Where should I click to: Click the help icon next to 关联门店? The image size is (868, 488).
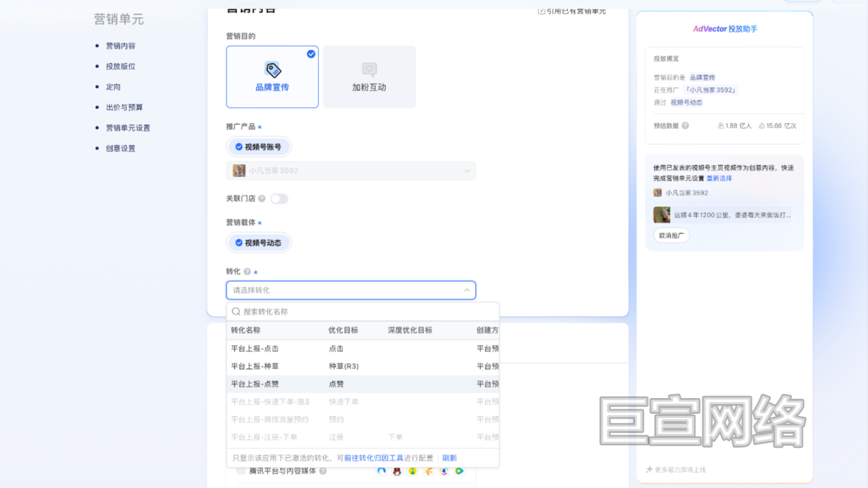262,198
